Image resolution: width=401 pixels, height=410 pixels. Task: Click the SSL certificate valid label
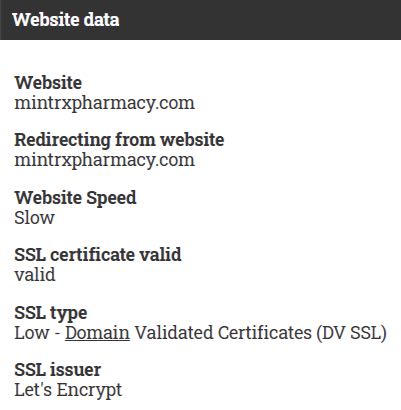(x=98, y=255)
